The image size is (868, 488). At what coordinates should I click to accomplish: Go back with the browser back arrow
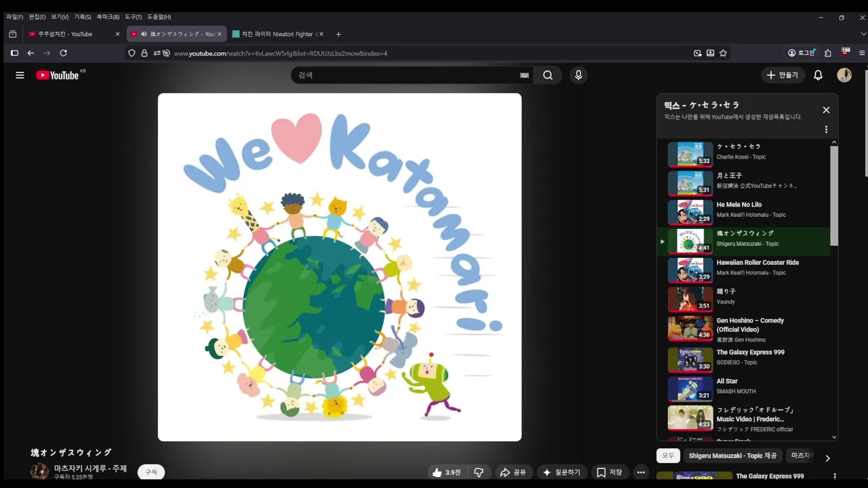[31, 53]
